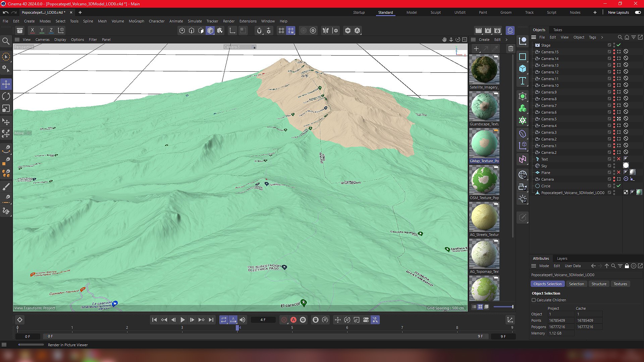Add a new layout with plus icon

coord(595,12)
